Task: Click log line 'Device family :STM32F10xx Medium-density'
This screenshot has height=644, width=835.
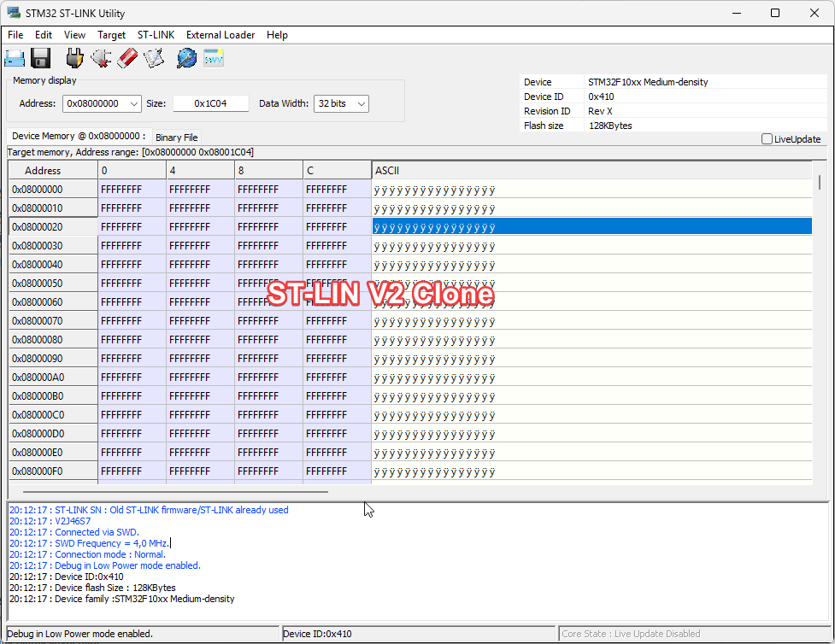Action: point(122,600)
